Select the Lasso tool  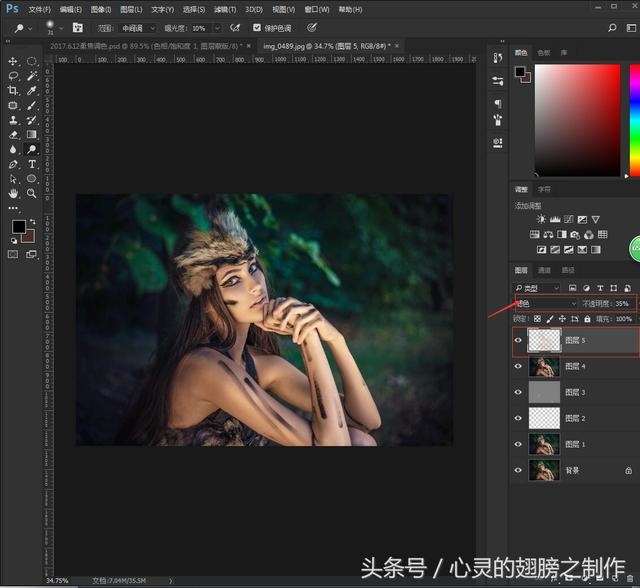coord(13,76)
